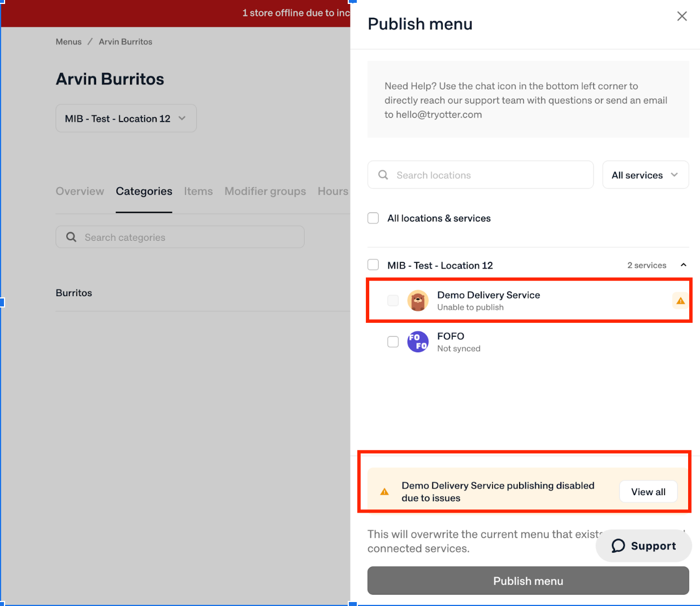Open Support chat bubble
Screen dimensions: 700x606
click(x=643, y=546)
